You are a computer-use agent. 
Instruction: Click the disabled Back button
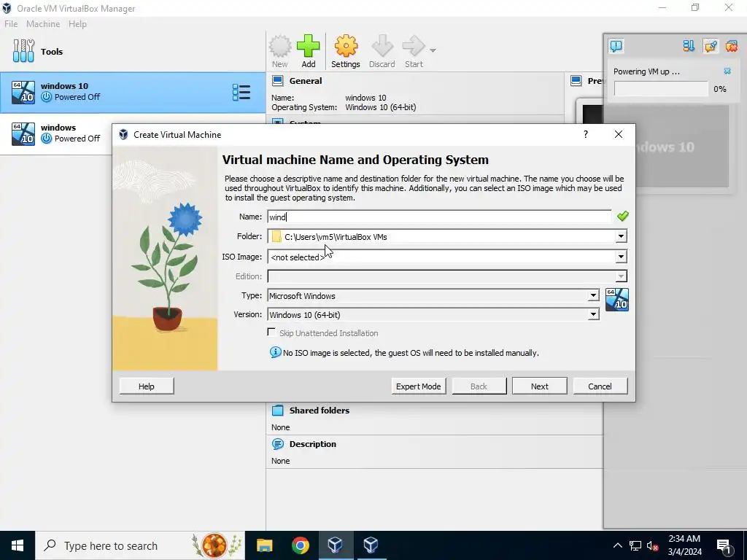point(479,386)
